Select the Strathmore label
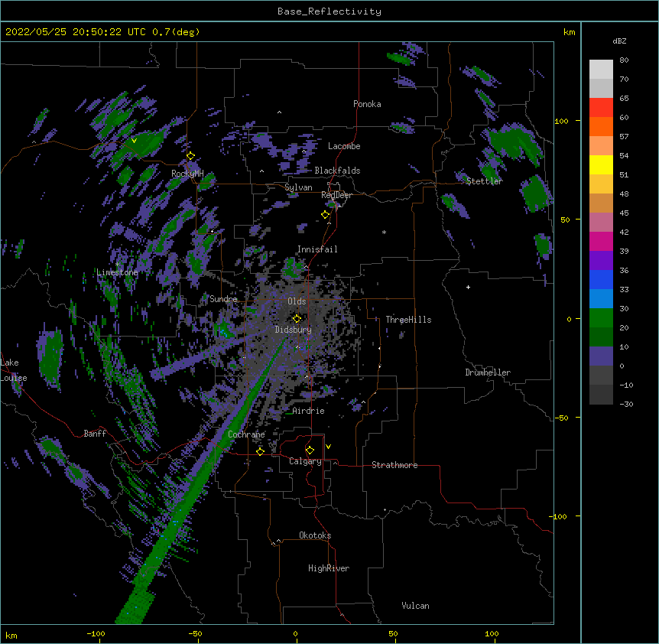The height and width of the screenshot is (644, 659). 394,465
